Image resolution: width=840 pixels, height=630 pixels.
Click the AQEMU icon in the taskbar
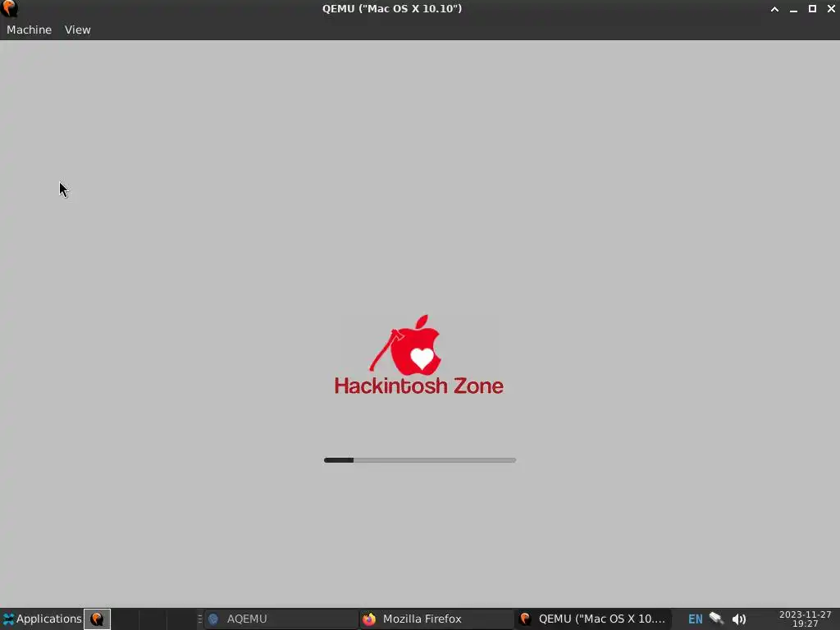[x=213, y=619]
